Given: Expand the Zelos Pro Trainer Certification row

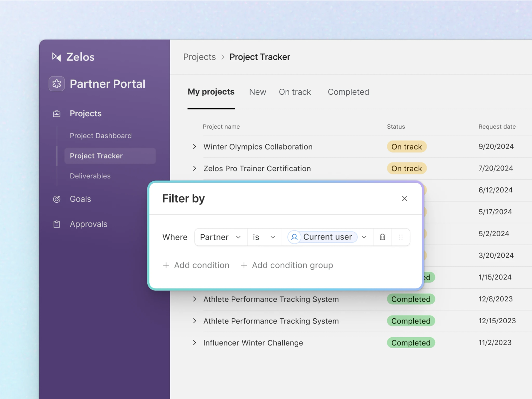Looking at the screenshot, I should [x=195, y=168].
